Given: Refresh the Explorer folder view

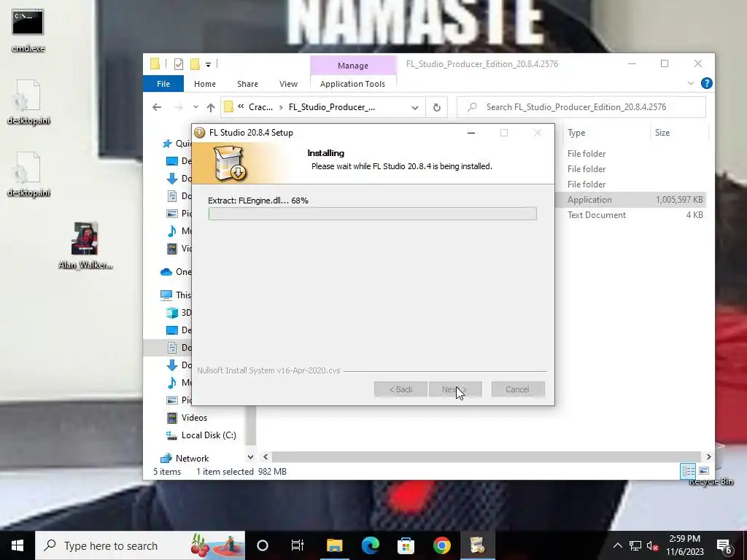Looking at the screenshot, I should (x=436, y=107).
